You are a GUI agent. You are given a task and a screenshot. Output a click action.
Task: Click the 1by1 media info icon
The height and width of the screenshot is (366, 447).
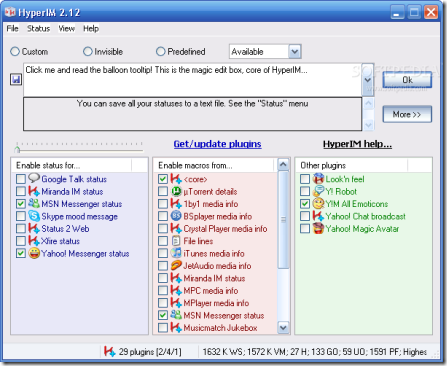point(176,203)
